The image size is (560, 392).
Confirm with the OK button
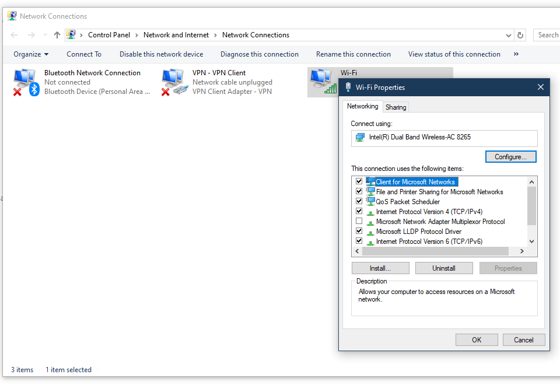click(477, 340)
